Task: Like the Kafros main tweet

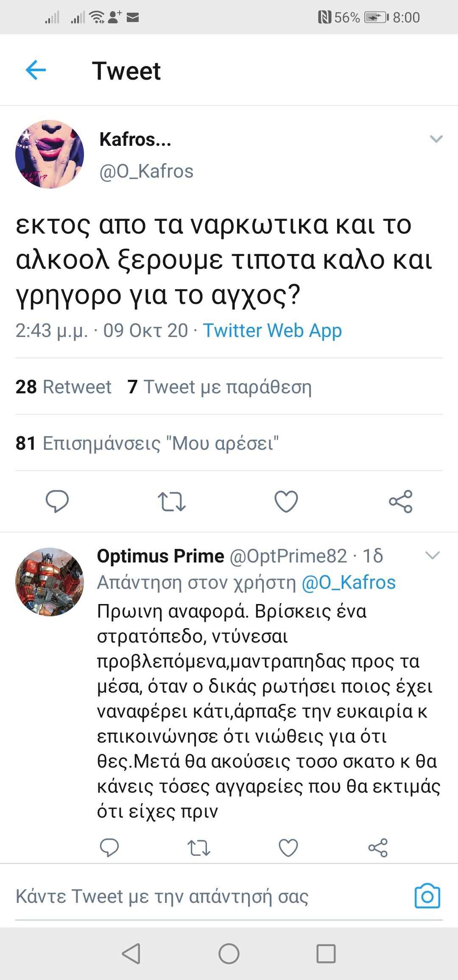Action: click(286, 501)
